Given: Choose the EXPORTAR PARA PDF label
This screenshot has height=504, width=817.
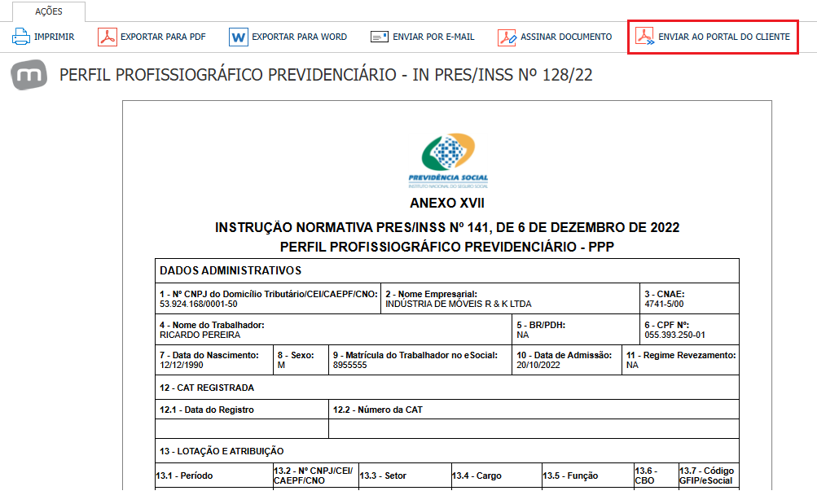Looking at the screenshot, I should (163, 37).
